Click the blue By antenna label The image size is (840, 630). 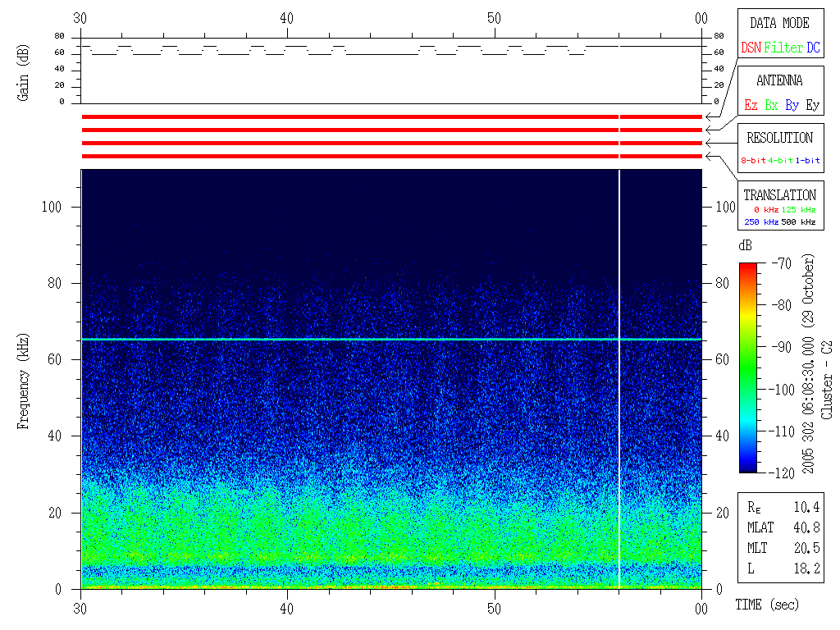point(792,106)
